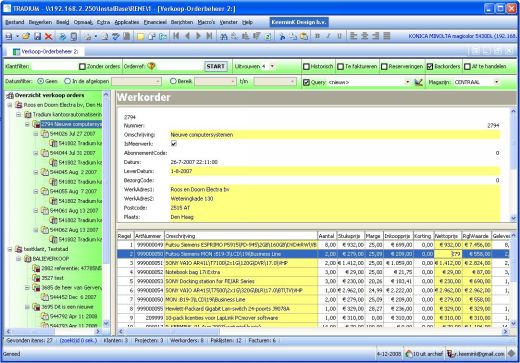Tick the Zonder orders checkbox
The height and width of the screenshot is (363, 520).
pos(82,67)
